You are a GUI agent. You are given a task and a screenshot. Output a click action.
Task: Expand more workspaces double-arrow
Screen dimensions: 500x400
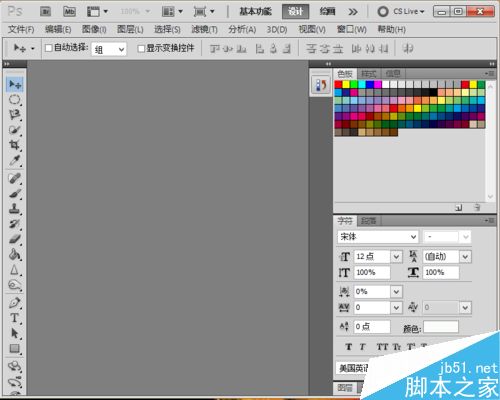[x=353, y=12]
